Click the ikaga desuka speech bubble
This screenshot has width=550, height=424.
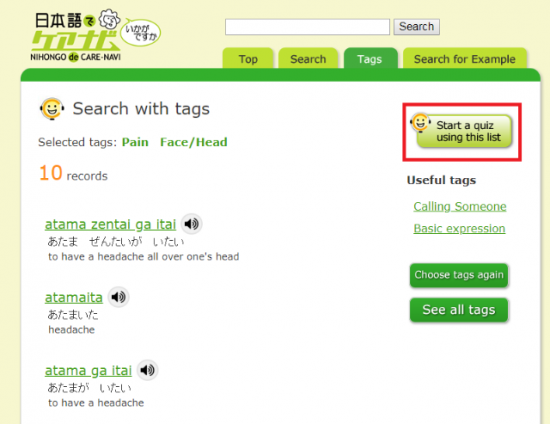coord(141,33)
